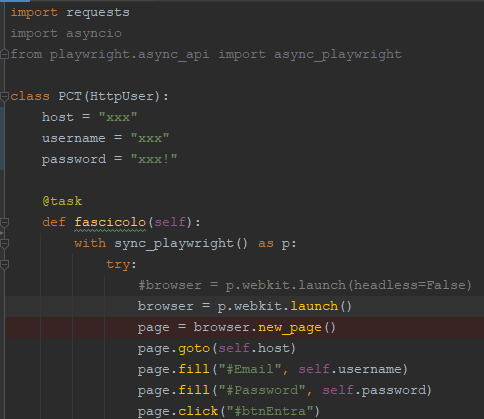Click the goto method call
This screenshot has width=484, height=419.
194,348
